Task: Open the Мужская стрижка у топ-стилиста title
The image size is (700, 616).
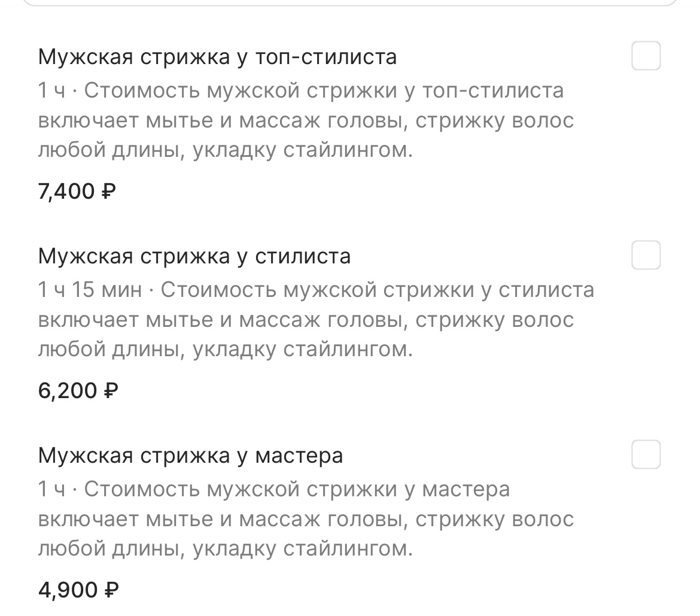Action: point(217,57)
